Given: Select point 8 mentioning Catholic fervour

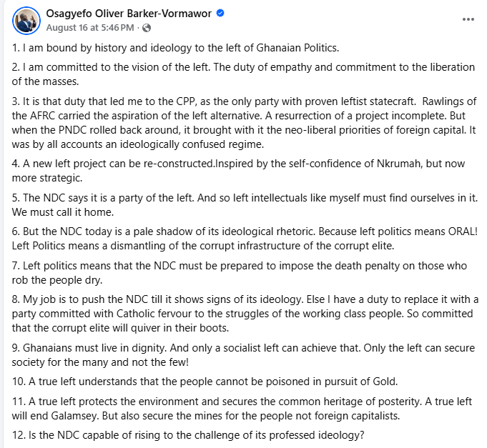Looking at the screenshot, I should [x=245, y=314].
